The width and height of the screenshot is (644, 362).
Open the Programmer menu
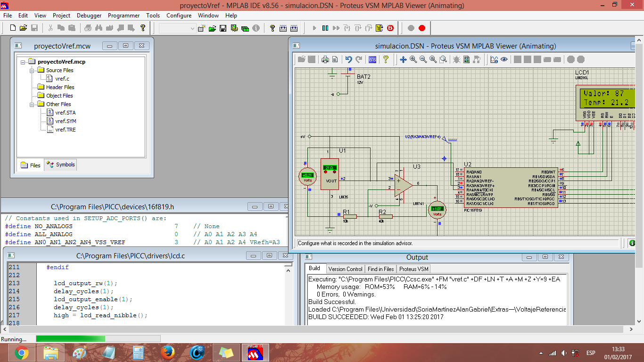tap(124, 16)
